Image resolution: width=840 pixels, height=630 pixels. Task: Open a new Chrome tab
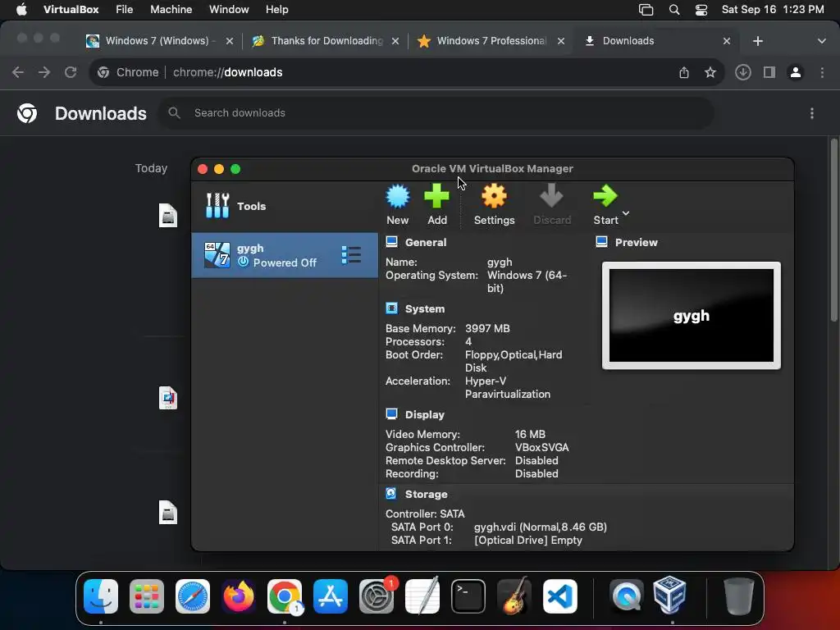coord(757,41)
